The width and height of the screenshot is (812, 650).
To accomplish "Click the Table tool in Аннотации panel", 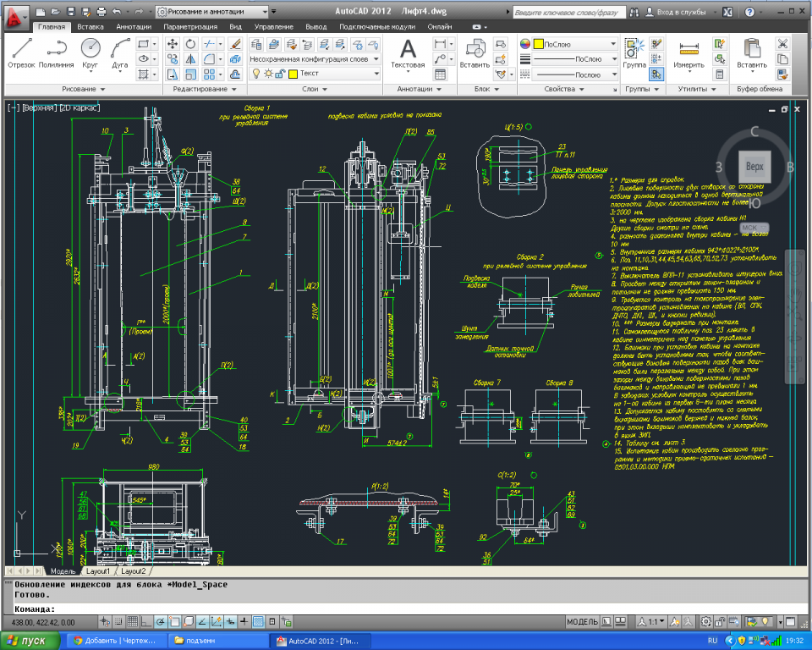I will (x=440, y=74).
